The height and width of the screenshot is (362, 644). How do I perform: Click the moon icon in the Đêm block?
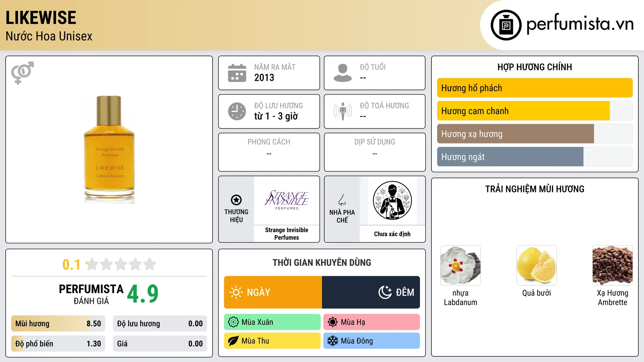[x=385, y=292]
